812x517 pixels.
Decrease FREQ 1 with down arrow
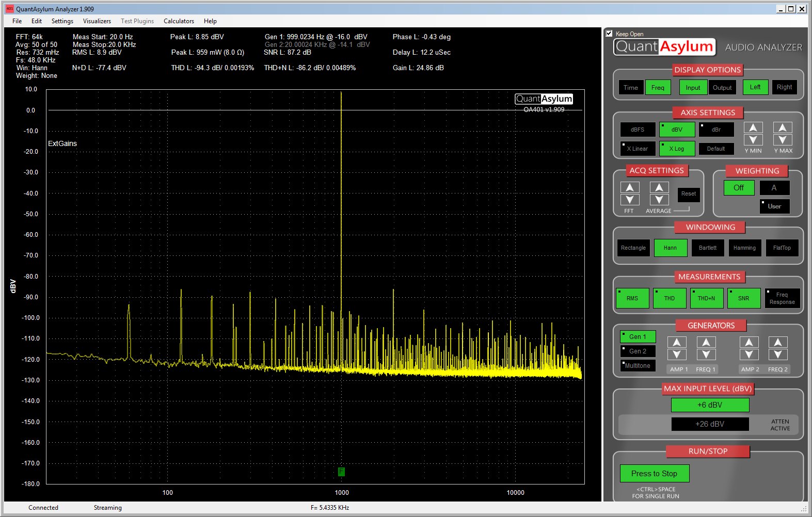pos(706,354)
